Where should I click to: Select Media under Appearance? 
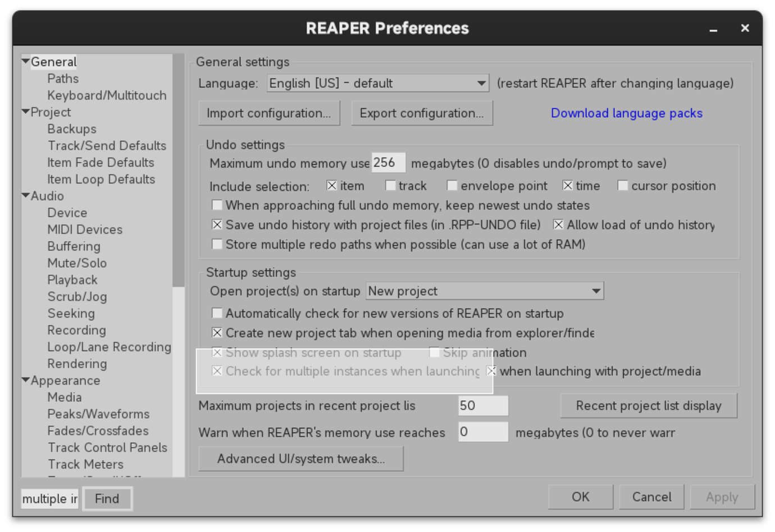pyautogui.click(x=65, y=397)
